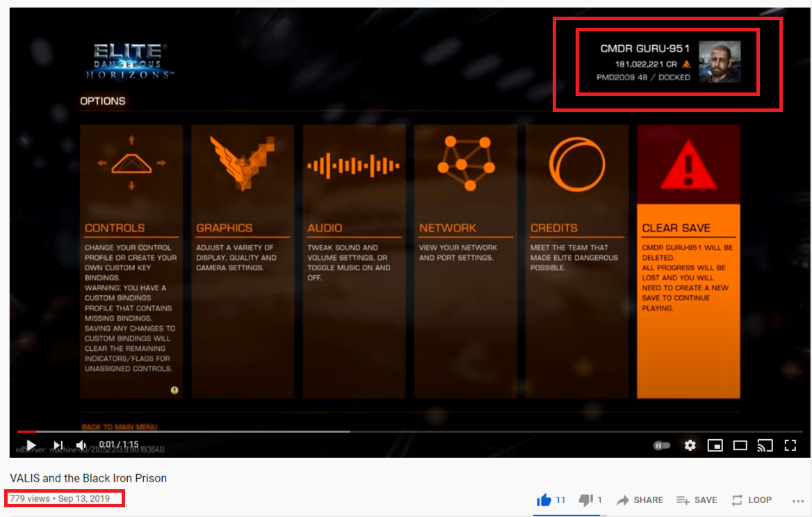Open the more actions ellipsis menu
The image size is (812, 517).
tap(798, 500)
